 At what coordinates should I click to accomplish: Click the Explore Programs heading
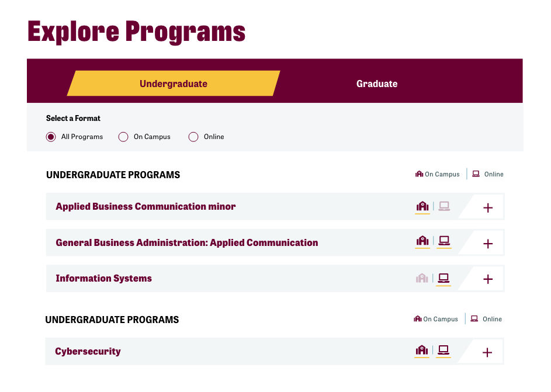(x=136, y=31)
